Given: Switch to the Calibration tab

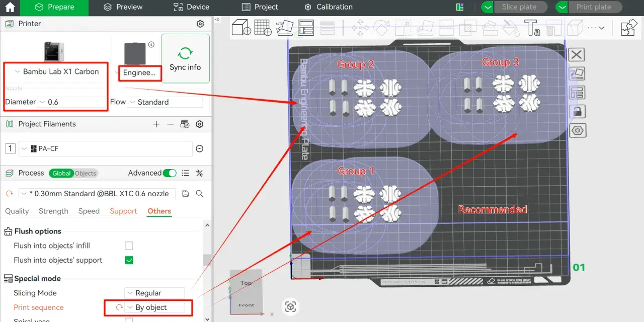Looking at the screenshot, I should pos(328,7).
